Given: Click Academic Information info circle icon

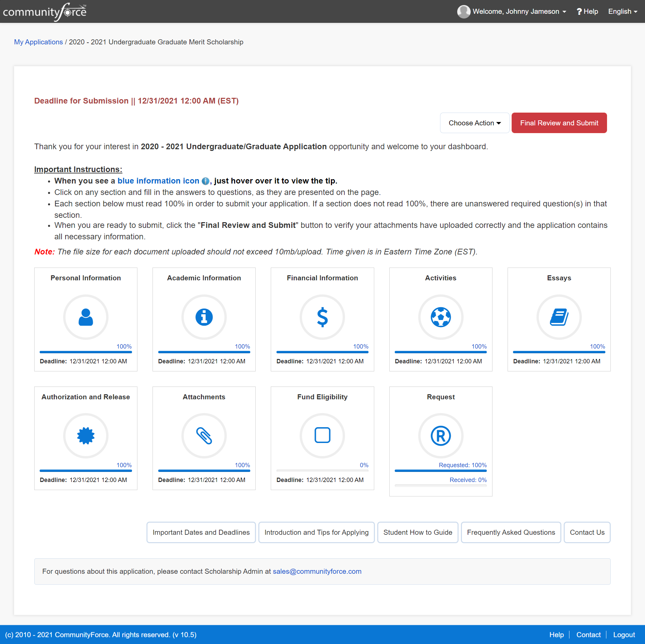Looking at the screenshot, I should [204, 317].
